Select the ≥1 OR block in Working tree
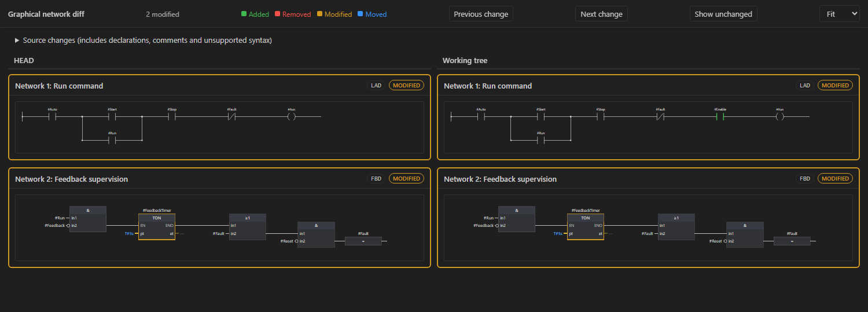Viewport: 868px width, 312px height. (676, 227)
